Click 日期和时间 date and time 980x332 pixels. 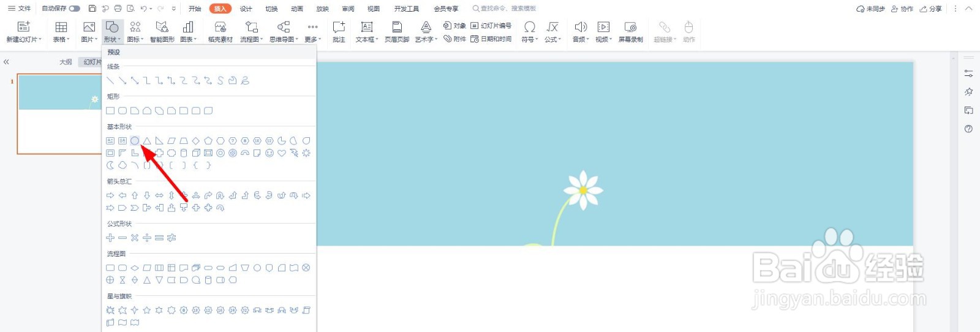click(x=491, y=39)
